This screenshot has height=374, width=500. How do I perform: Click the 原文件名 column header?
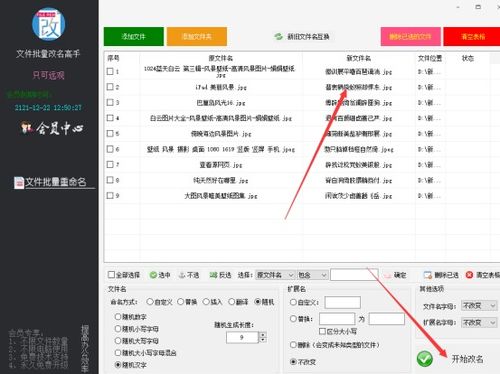pos(221,58)
